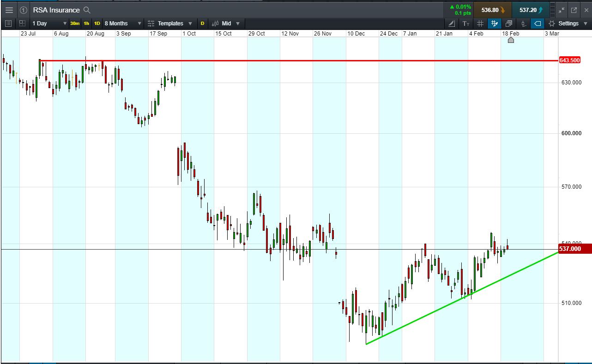Open the Templates dropdown
The image size is (592, 364).
point(170,23)
